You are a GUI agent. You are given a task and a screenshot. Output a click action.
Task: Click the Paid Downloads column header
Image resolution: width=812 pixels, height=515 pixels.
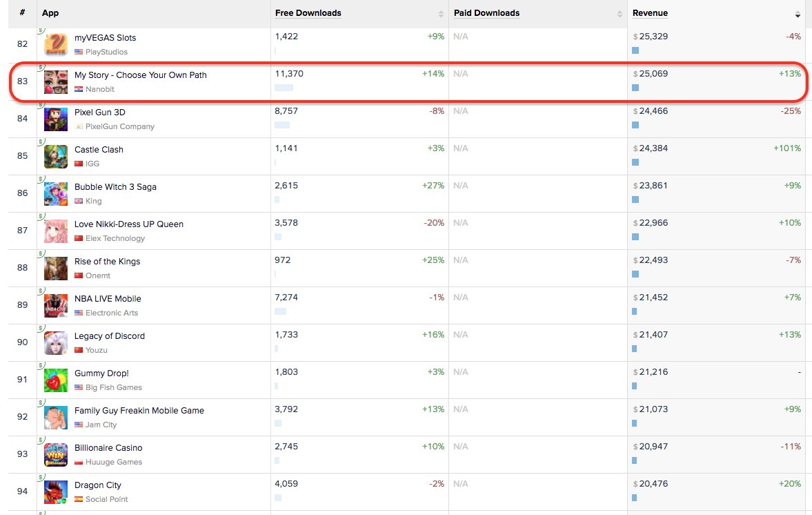click(487, 13)
